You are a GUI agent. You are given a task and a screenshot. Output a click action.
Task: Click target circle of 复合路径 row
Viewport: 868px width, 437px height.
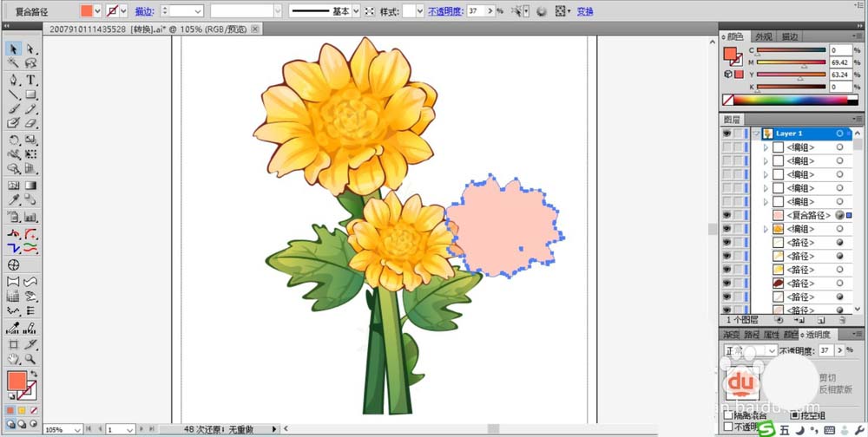tap(839, 215)
